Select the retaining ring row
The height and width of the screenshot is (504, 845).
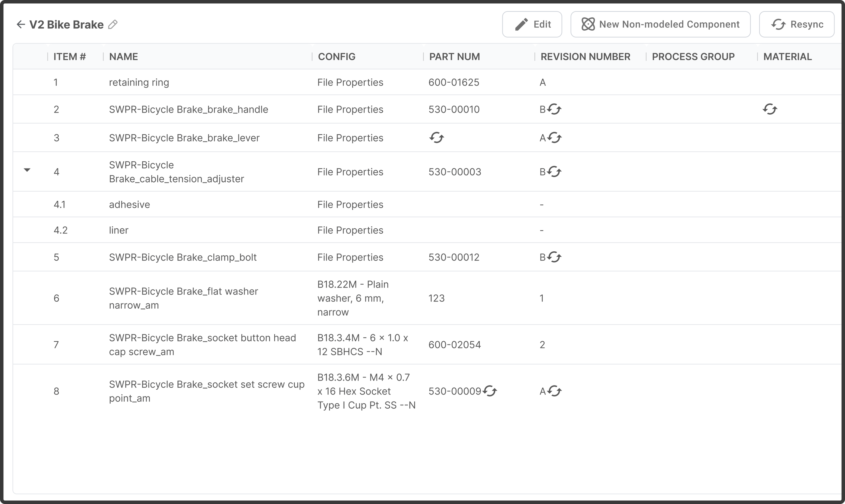[139, 82]
